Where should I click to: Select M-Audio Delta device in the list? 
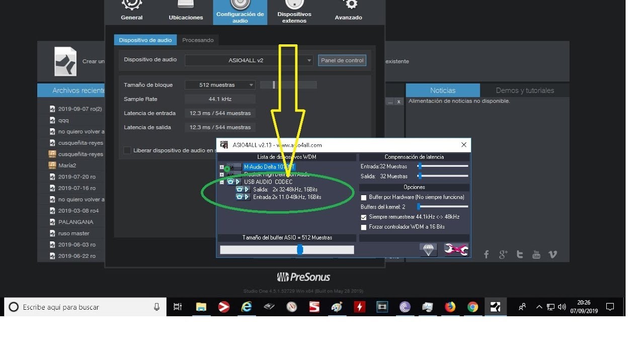coord(270,167)
